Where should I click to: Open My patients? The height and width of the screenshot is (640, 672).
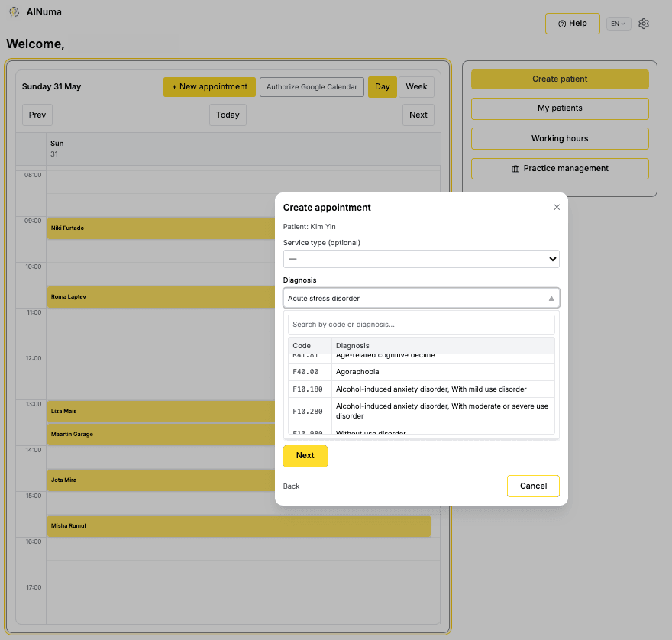pyautogui.click(x=560, y=108)
